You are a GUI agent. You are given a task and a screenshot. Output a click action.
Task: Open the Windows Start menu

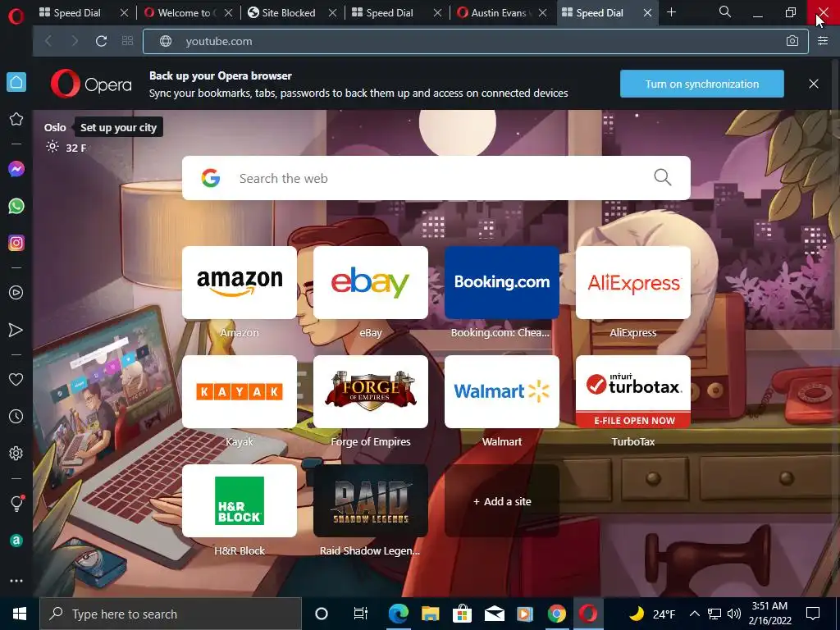pyautogui.click(x=20, y=614)
